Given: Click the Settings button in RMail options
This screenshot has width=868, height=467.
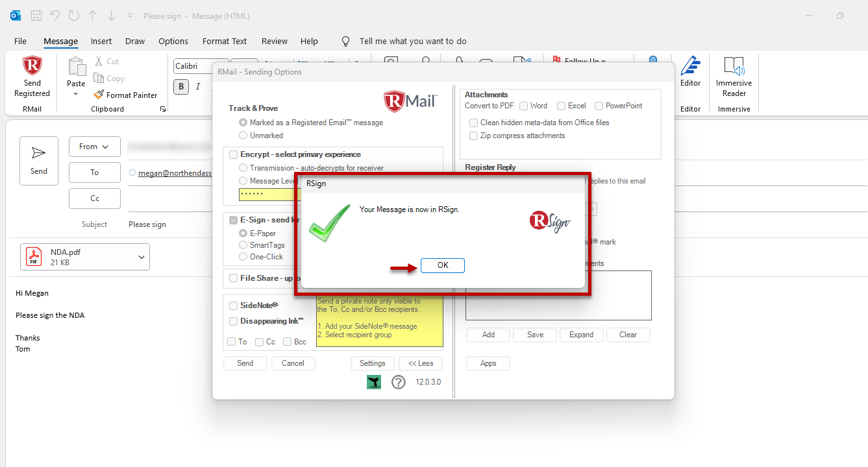Looking at the screenshot, I should (373, 363).
